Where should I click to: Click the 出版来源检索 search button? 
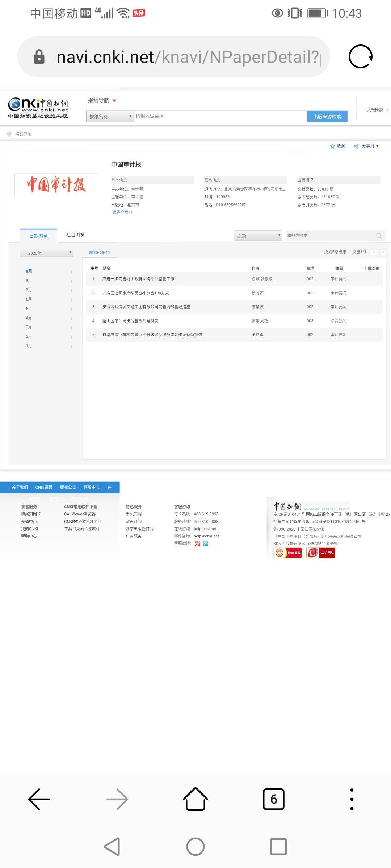(x=327, y=116)
